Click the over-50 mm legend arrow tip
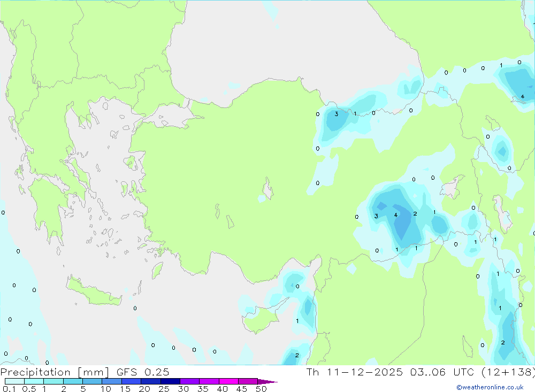535x392 pixels. coord(267,381)
